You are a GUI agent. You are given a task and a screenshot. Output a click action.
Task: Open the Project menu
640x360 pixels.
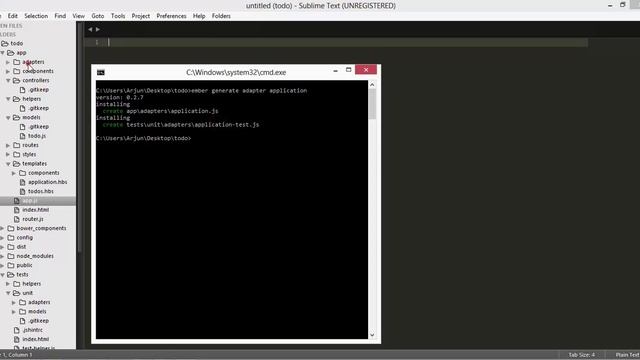pos(141,16)
